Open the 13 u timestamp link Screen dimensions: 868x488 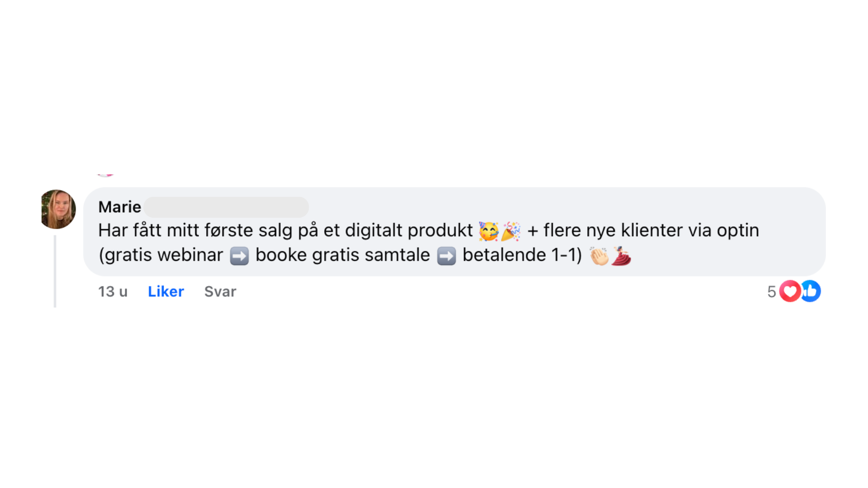[113, 291]
